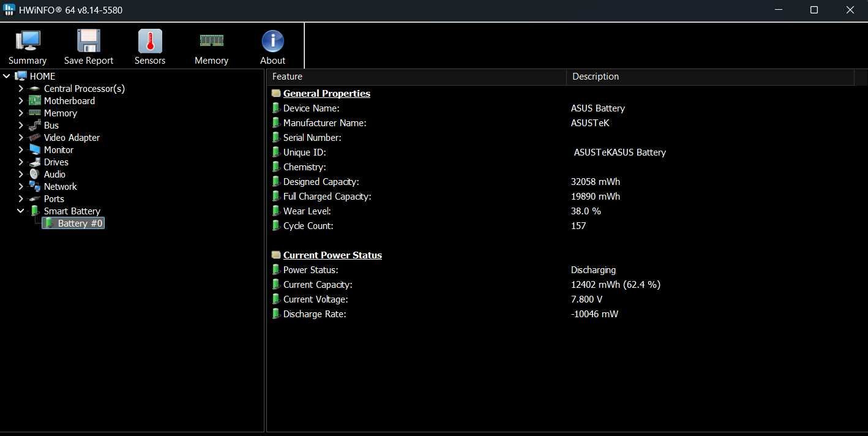Image resolution: width=868 pixels, height=436 pixels.
Task: Select the Device Name row label
Action: [x=312, y=108]
